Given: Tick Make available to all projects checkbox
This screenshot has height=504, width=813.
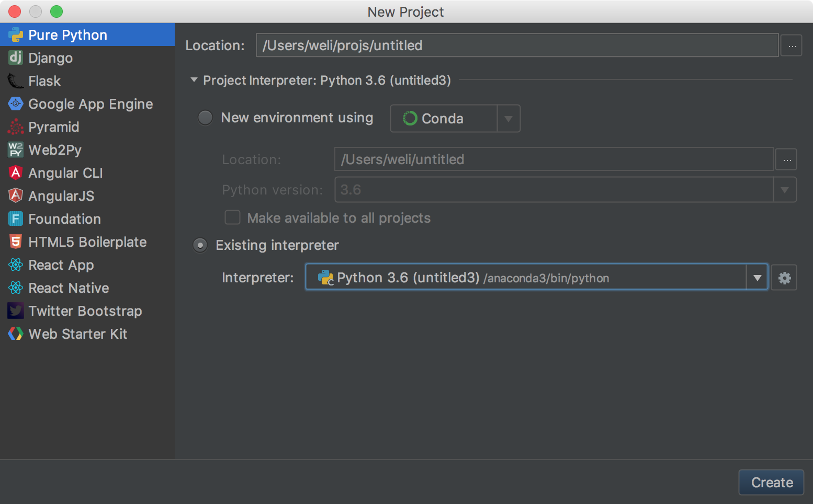Looking at the screenshot, I should coord(232,217).
